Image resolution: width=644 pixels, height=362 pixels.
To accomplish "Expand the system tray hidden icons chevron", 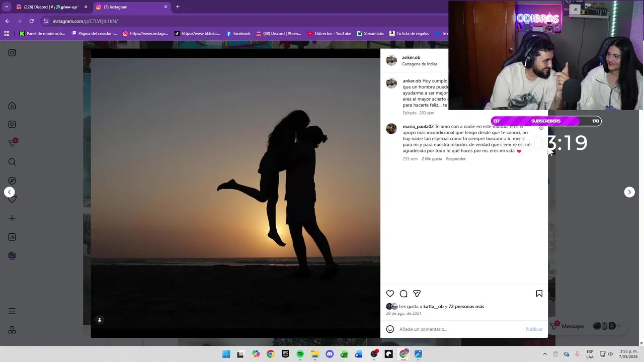I will [x=545, y=354].
